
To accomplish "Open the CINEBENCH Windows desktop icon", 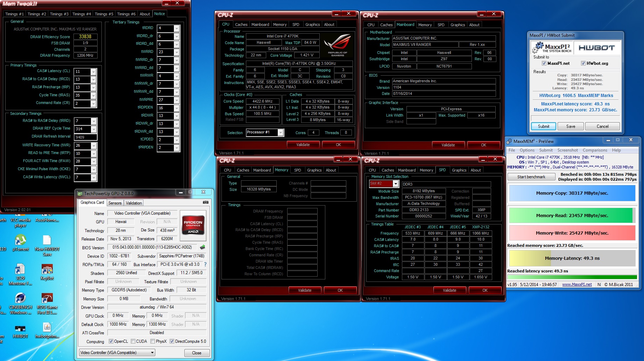I will tap(20, 304).
